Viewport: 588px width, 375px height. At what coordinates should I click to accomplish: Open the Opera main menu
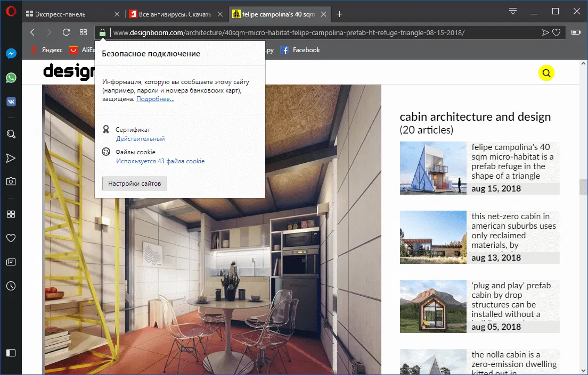[x=11, y=12]
